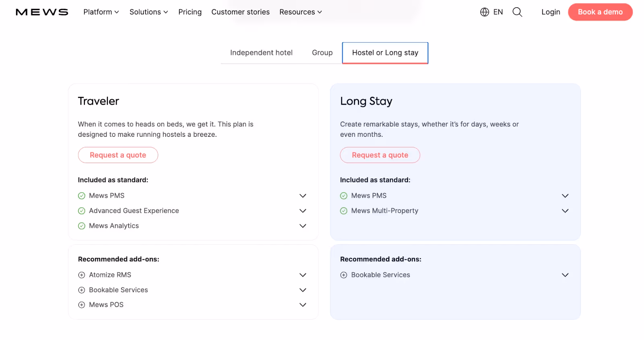
Task: Expand Mews PMS chevron under Long Stay
Action: (x=565, y=196)
